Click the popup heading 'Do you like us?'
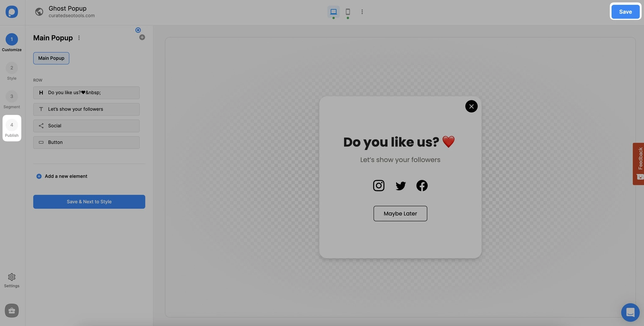 pos(391,142)
